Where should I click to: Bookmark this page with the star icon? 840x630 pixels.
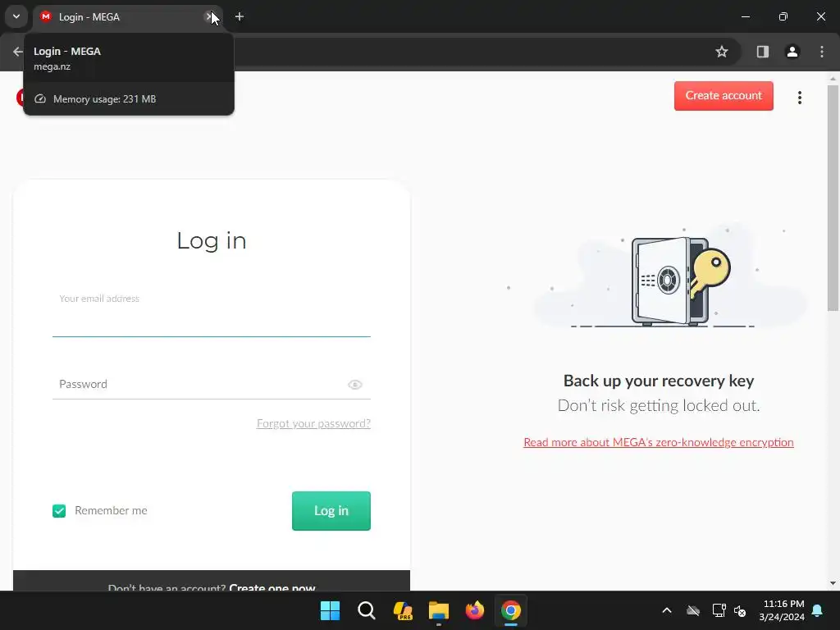[x=722, y=52]
